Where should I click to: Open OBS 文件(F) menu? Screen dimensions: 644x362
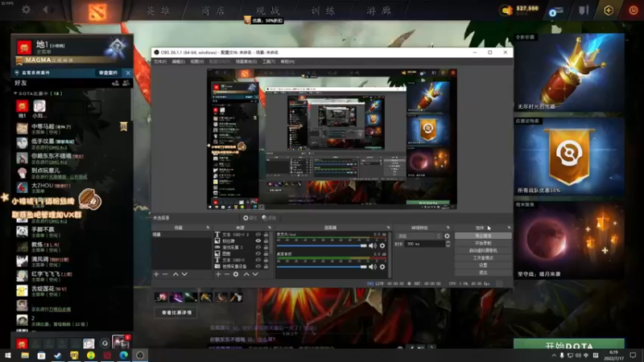[x=160, y=62]
